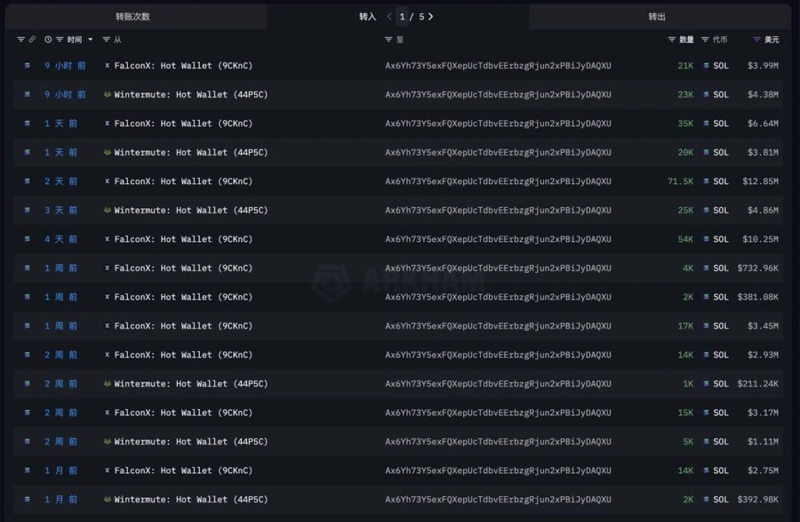Go to next page of transfers
This screenshot has width=800, height=522.
click(x=431, y=17)
